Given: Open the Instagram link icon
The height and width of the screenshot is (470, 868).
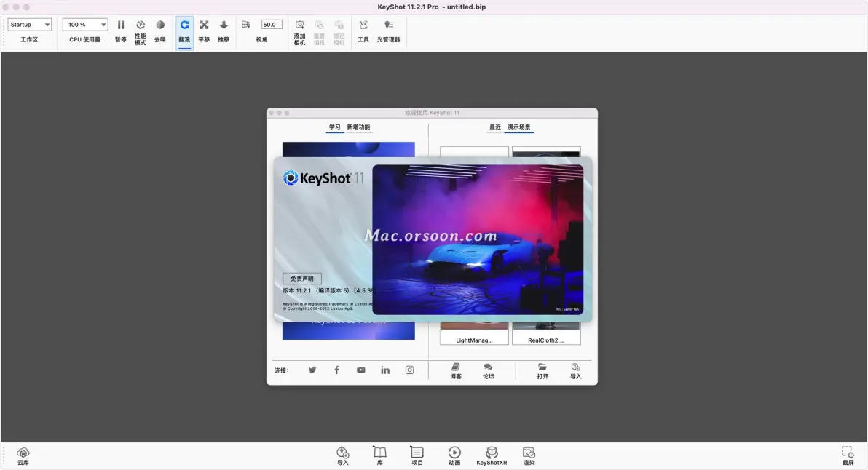Looking at the screenshot, I should (410, 370).
